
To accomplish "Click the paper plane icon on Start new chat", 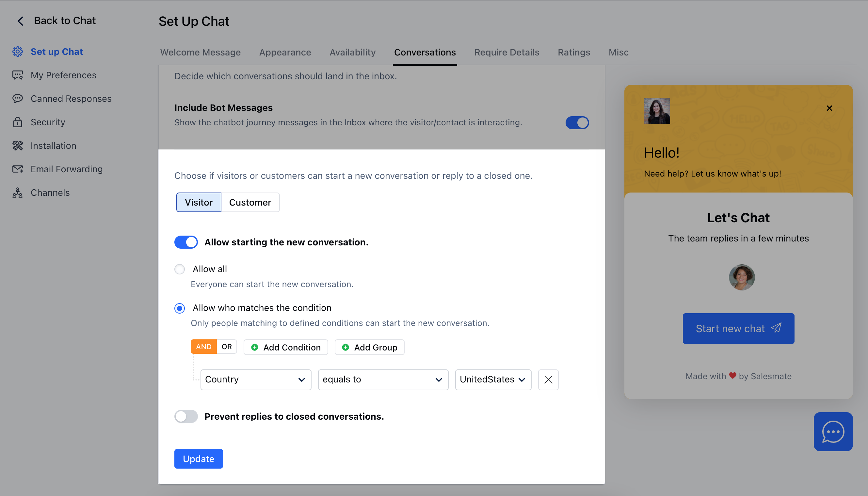I will [776, 328].
